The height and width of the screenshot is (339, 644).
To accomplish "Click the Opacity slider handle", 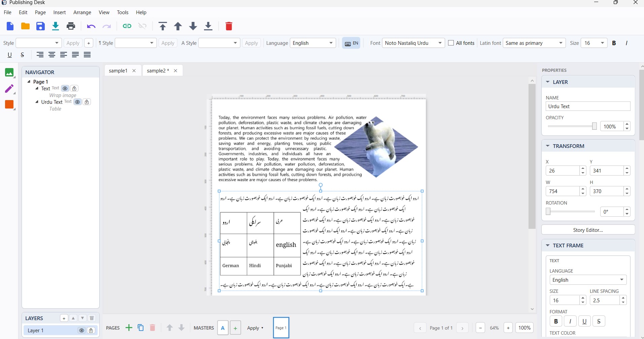I will click(594, 126).
